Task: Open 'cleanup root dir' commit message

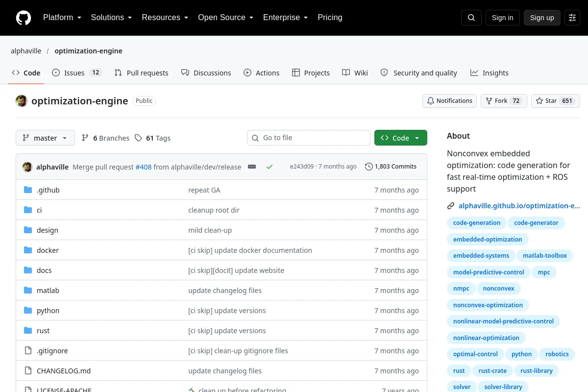Action: [214, 210]
